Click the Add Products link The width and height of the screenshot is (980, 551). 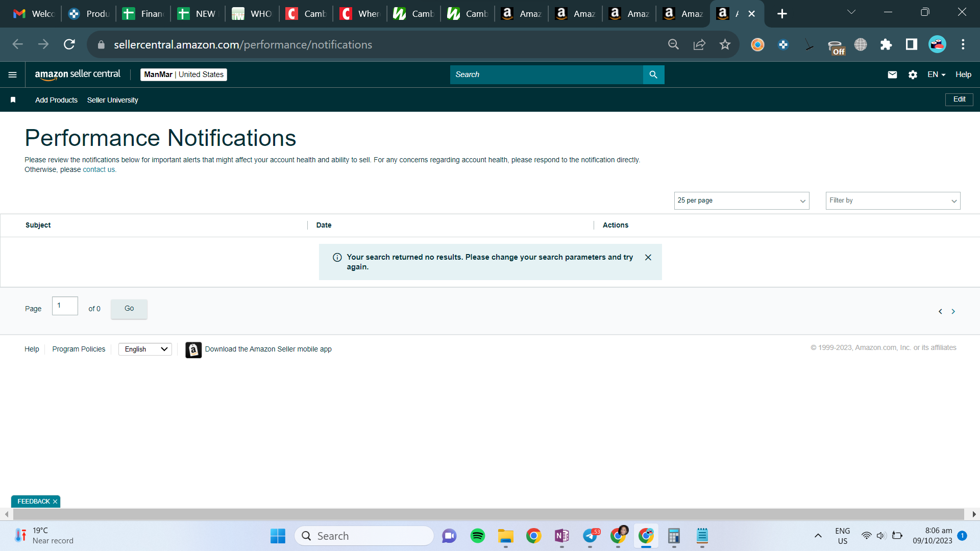tap(56, 100)
